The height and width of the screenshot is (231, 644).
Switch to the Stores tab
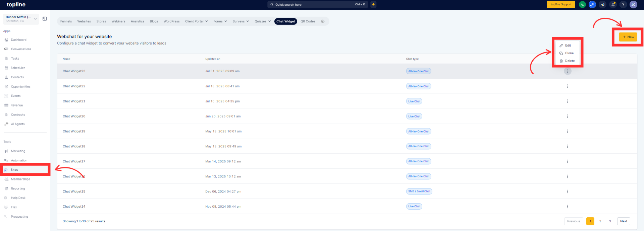[x=101, y=21]
